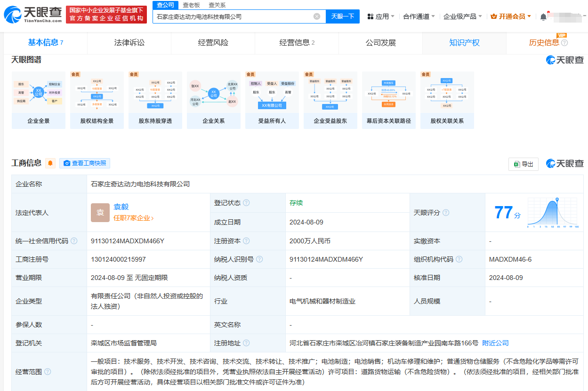
Task: Click the 天眼一下 search button
Action: [x=343, y=16]
